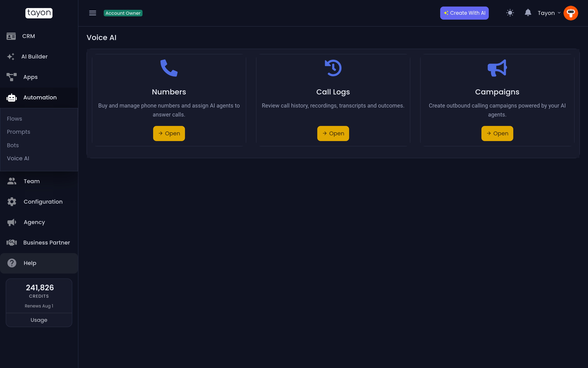Click the Account Owner badge
The width and height of the screenshot is (588, 368).
coord(123,13)
